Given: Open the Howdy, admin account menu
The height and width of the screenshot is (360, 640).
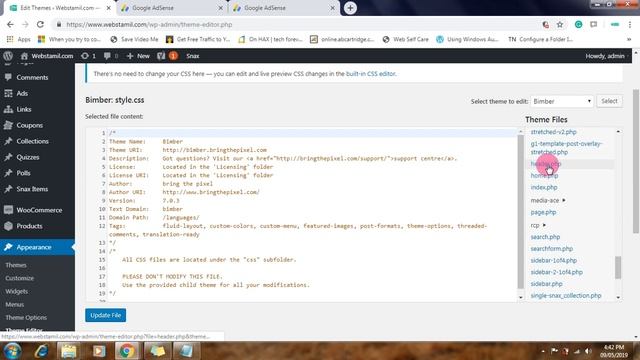Looking at the screenshot, I should [x=605, y=56].
